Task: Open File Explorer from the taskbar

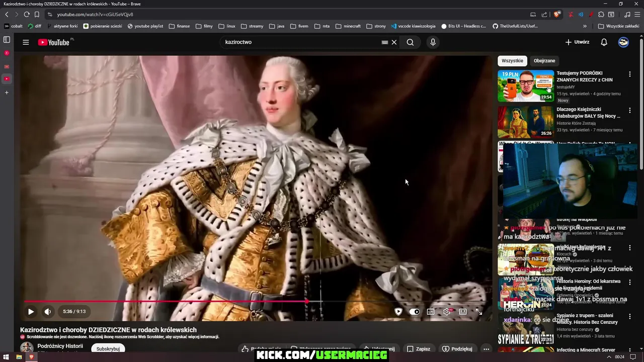Action: 19,357
